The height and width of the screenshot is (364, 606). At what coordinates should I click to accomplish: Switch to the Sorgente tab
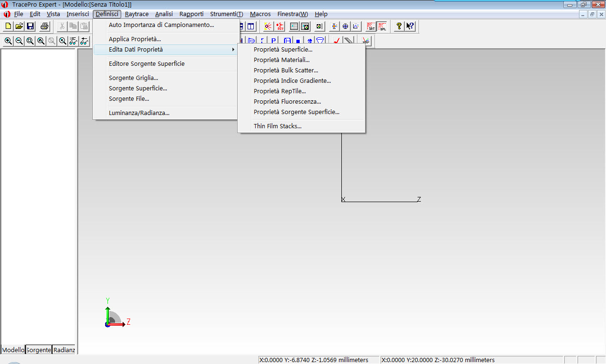click(39, 350)
